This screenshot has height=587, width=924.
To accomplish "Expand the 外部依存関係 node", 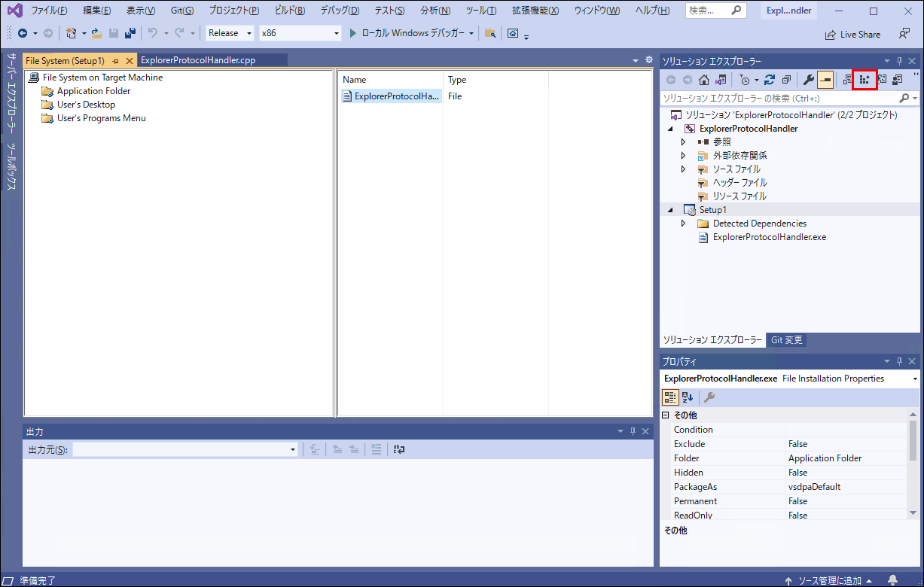I will (683, 155).
